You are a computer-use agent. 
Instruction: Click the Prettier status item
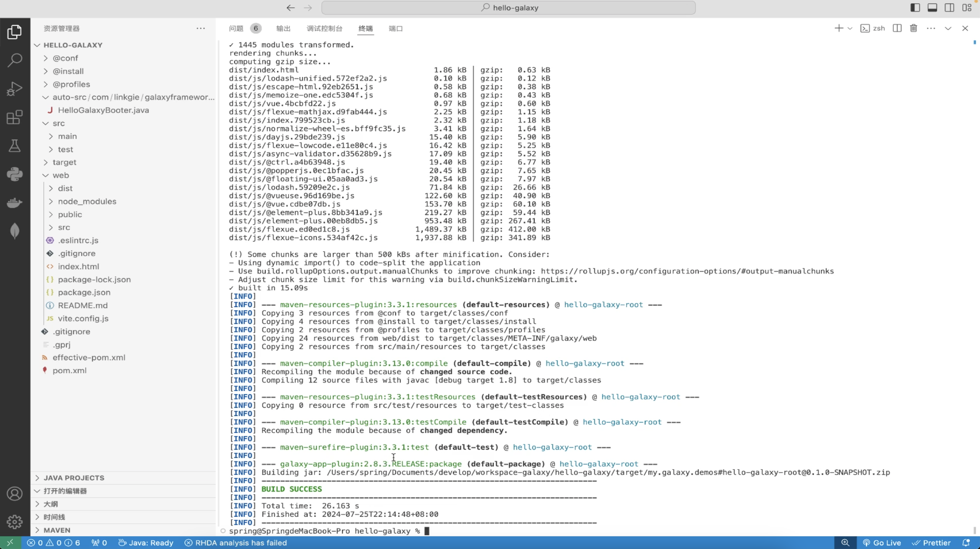pos(931,542)
